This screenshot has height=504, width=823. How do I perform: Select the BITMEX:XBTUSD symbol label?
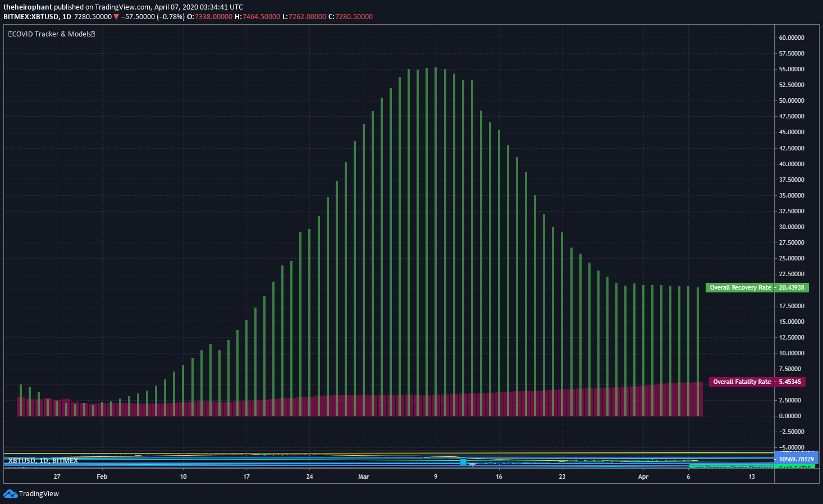[x=31, y=17]
